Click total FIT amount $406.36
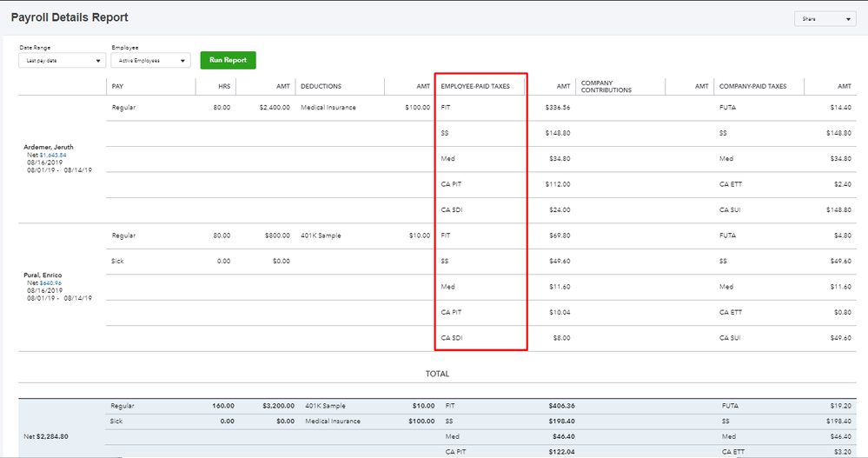Viewport: 868px width, 458px height. pyautogui.click(x=561, y=406)
